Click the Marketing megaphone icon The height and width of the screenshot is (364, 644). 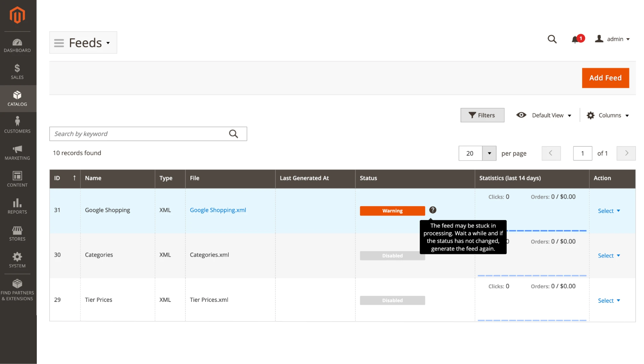(x=17, y=151)
